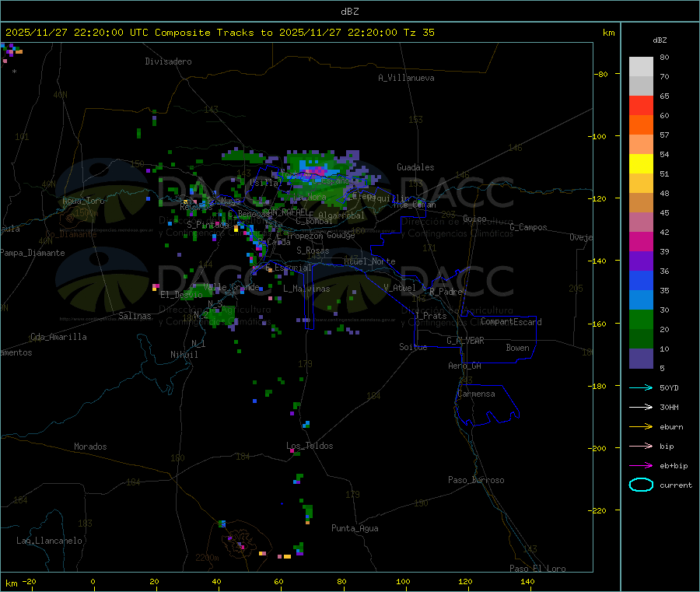Click the green 20 dBZ legend swatch
The width and height of the screenshot is (700, 592).
pyautogui.click(x=641, y=319)
